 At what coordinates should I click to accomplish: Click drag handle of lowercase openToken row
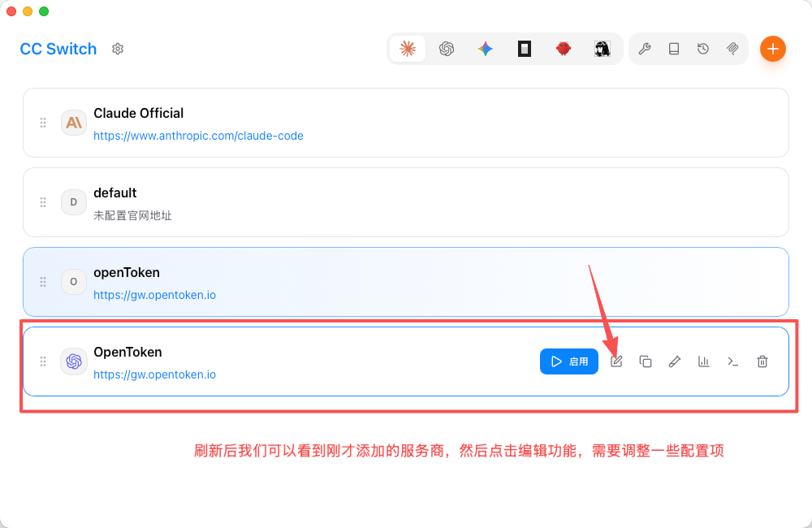[x=43, y=282]
